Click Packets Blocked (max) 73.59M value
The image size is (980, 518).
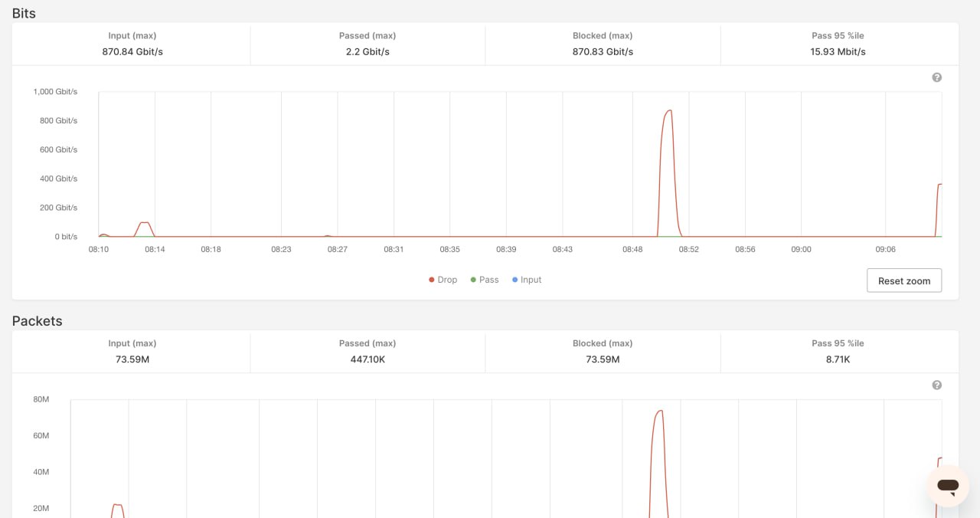603,359
